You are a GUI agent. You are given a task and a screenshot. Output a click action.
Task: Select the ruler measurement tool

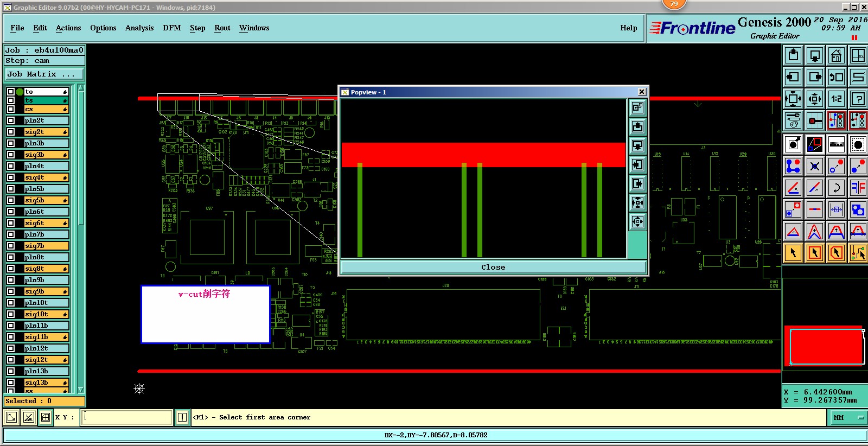pyautogui.click(x=836, y=144)
